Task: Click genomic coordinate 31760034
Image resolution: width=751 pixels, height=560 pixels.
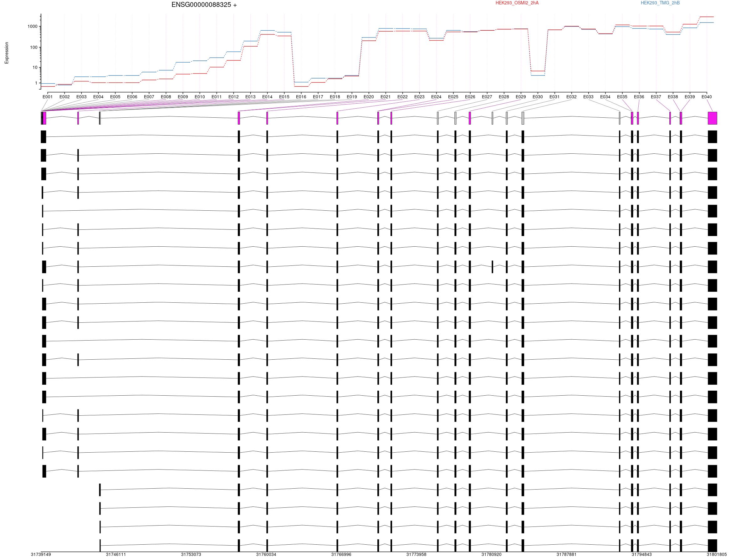Action: click(266, 555)
